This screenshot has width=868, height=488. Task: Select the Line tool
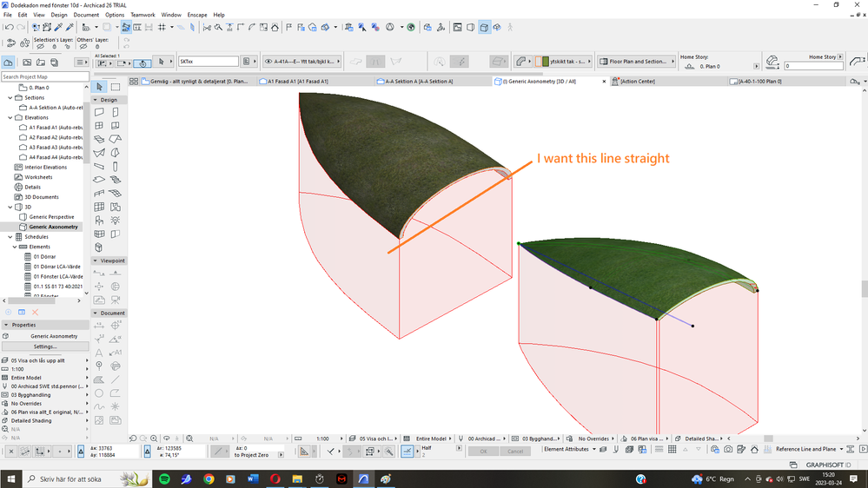pos(116,379)
